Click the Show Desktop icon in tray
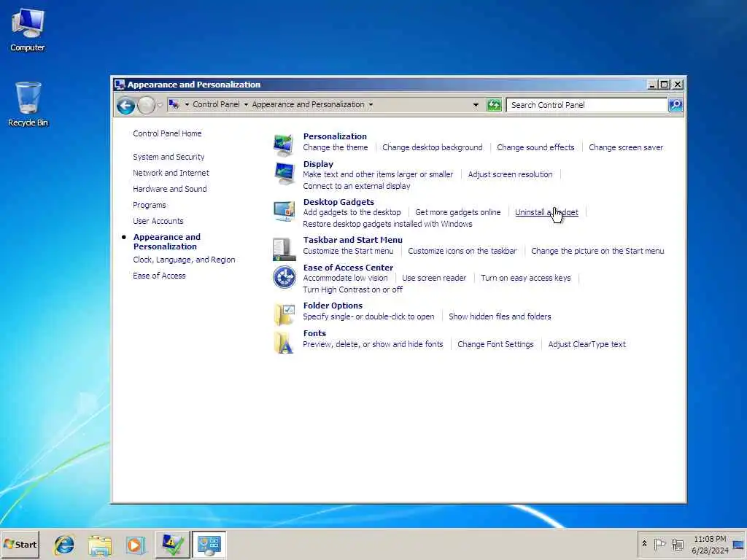Viewport: 747px width, 560px height. [x=738, y=544]
